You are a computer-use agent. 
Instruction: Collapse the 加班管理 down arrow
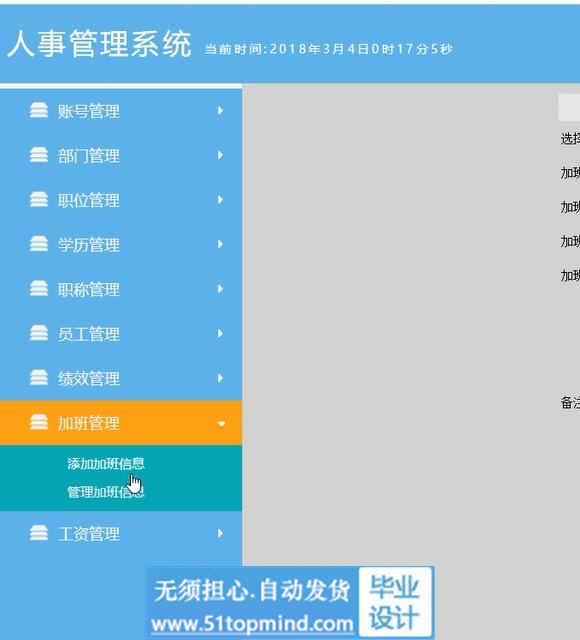click(221, 424)
